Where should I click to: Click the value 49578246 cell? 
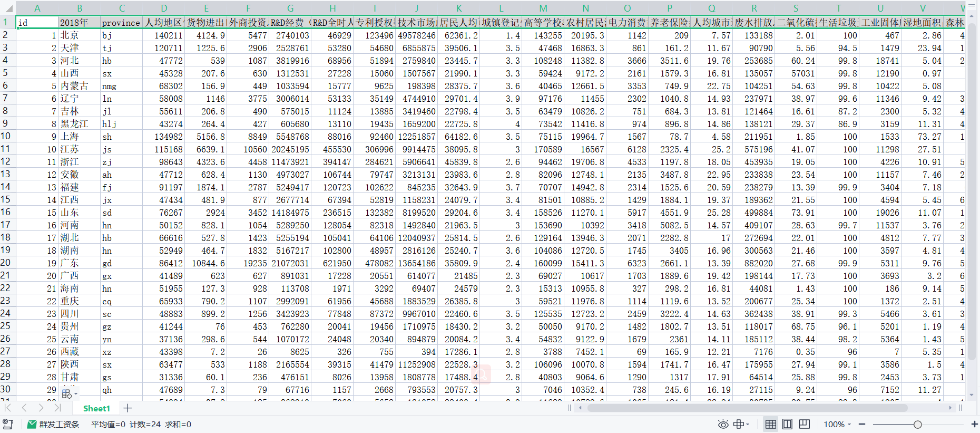[x=417, y=35]
